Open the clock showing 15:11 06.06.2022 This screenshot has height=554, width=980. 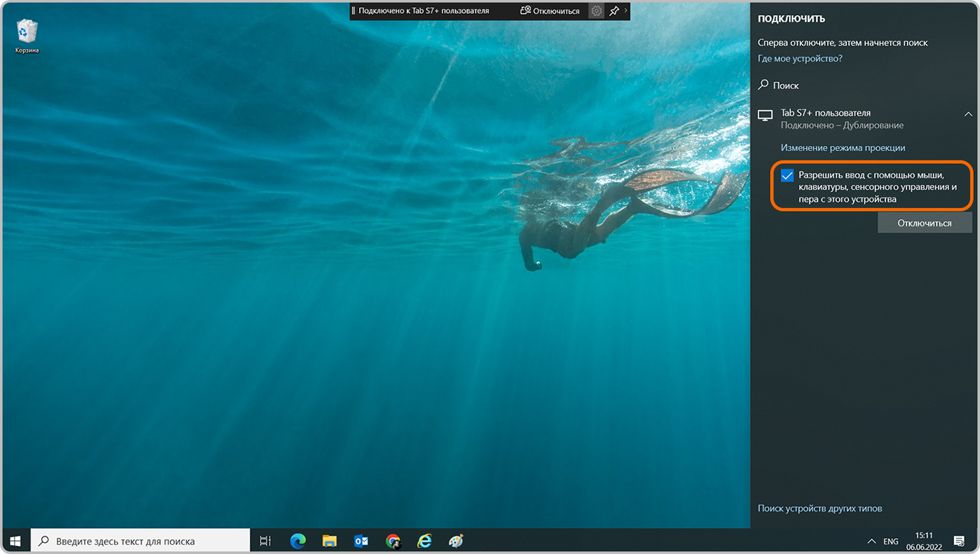point(924,541)
